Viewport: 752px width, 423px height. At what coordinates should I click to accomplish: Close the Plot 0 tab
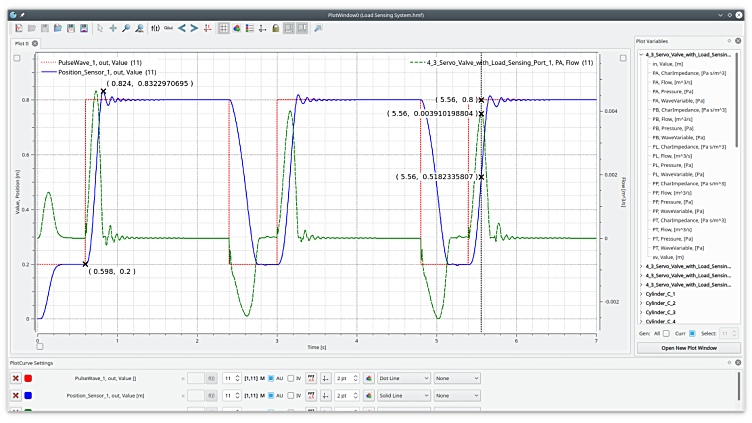pyautogui.click(x=35, y=44)
